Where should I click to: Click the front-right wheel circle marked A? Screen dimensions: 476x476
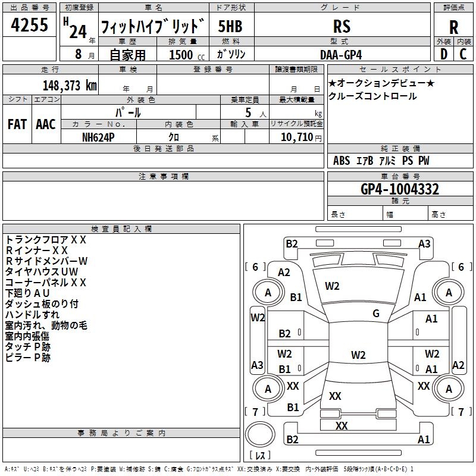[448, 292]
